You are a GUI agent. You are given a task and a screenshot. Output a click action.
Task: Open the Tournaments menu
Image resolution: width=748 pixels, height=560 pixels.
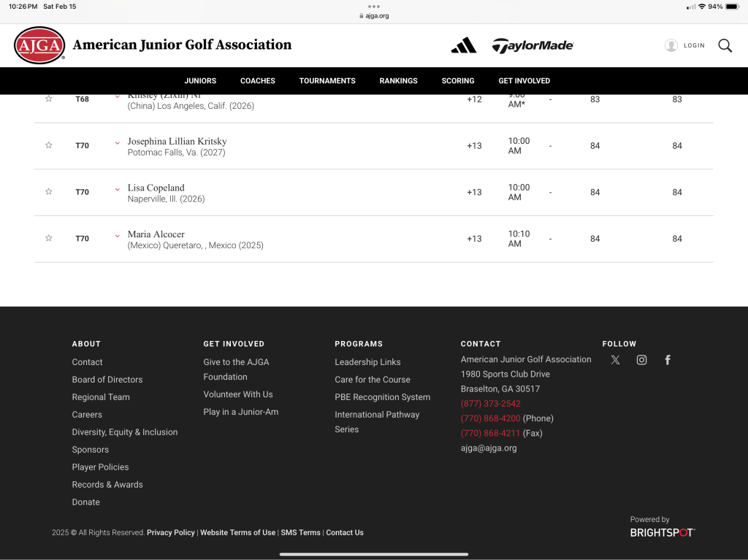tap(327, 81)
